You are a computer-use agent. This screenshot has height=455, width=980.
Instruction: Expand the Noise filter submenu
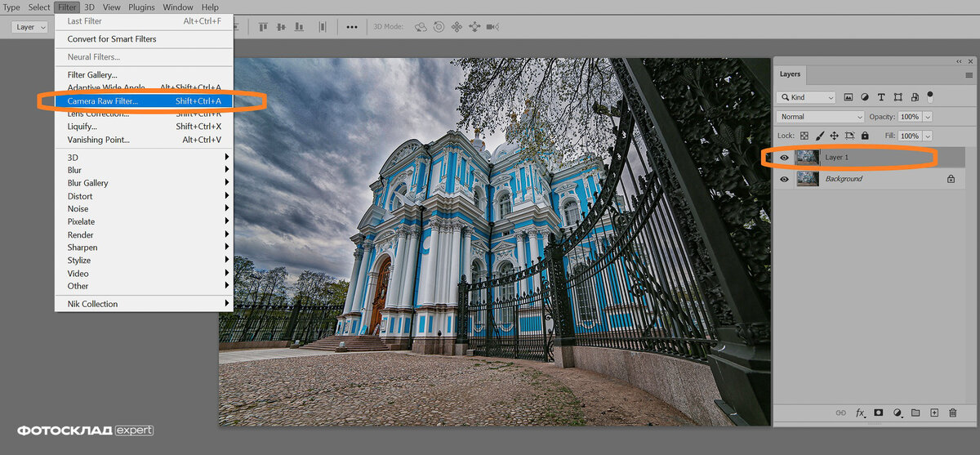144,209
